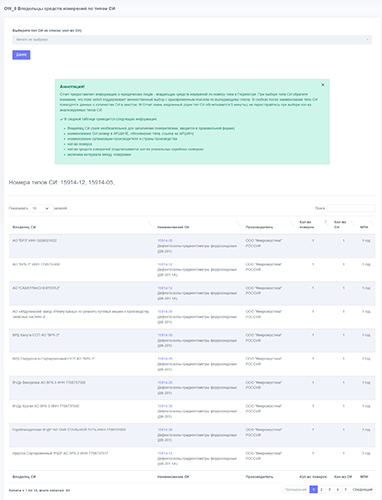Sort table by МПИ column

pyautogui.click(x=366, y=227)
